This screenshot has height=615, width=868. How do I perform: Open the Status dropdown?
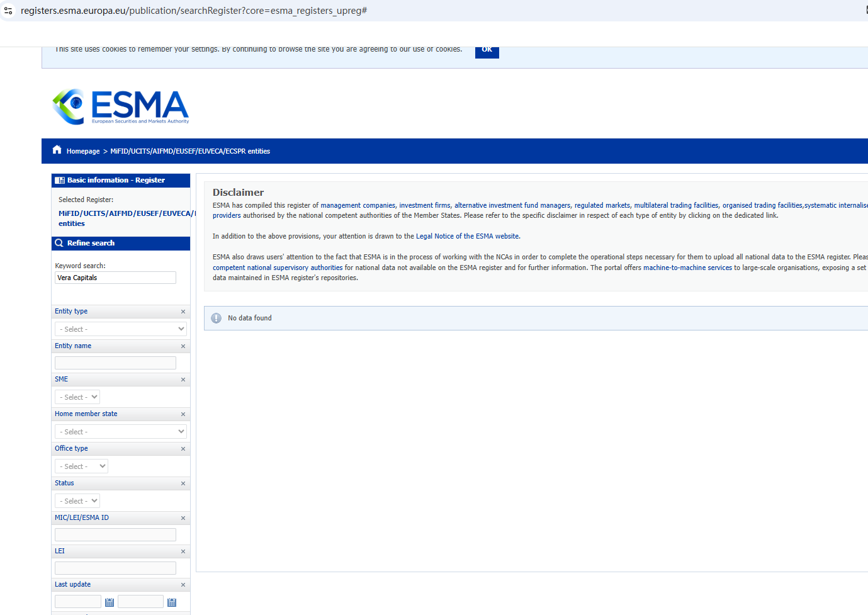77,501
